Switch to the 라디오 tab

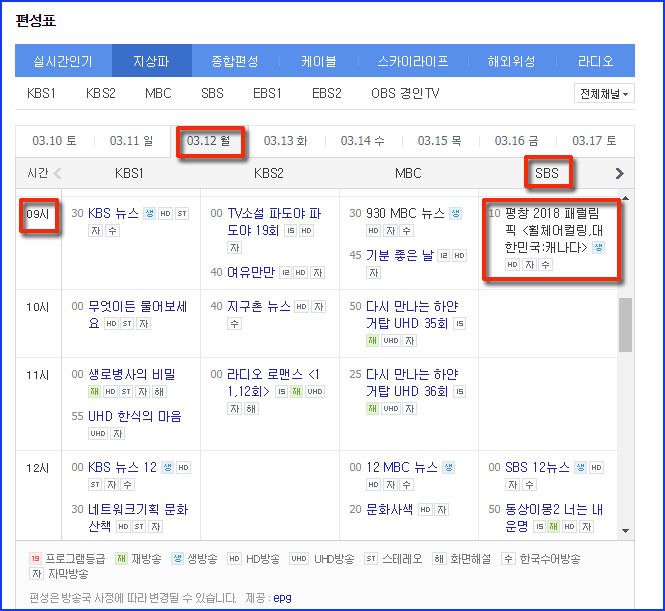pos(595,61)
